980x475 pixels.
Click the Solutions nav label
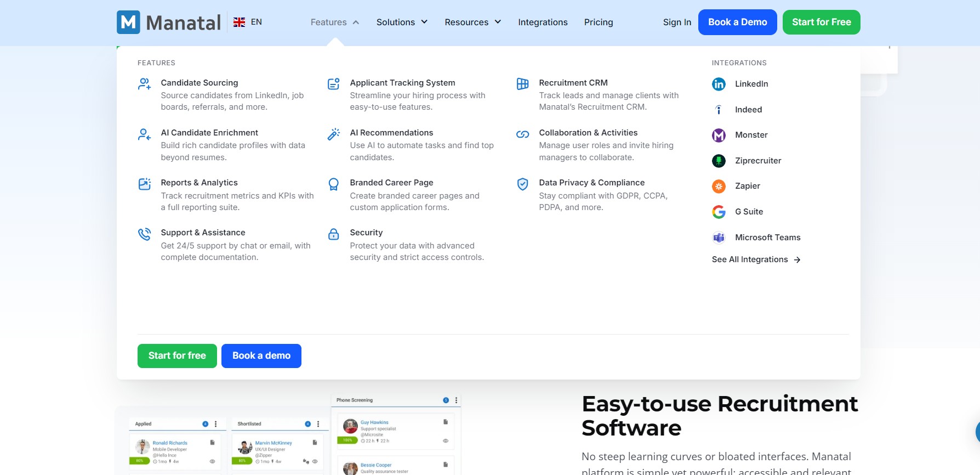click(395, 22)
